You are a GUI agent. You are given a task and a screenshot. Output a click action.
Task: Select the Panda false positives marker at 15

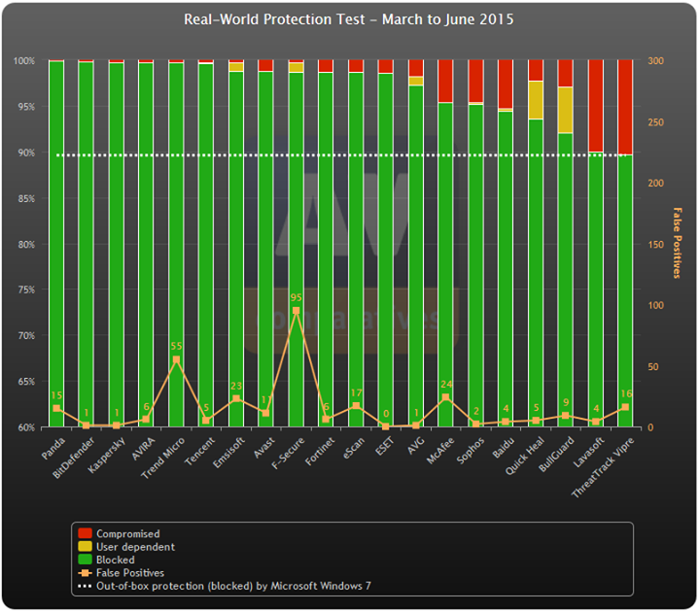(x=56, y=408)
